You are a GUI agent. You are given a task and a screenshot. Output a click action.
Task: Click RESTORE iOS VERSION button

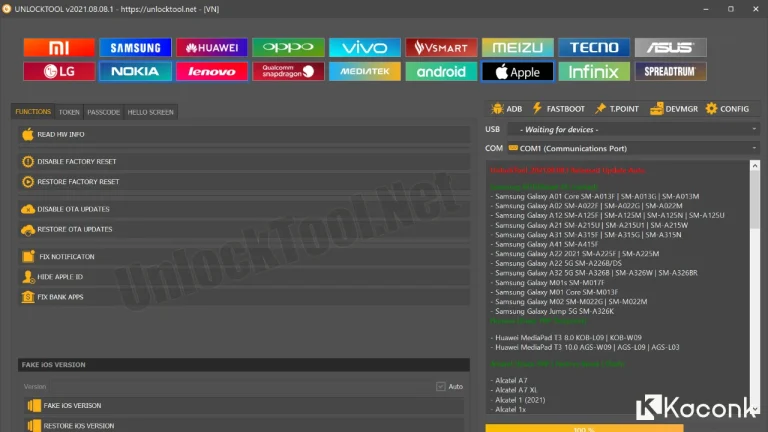[x=244, y=426]
